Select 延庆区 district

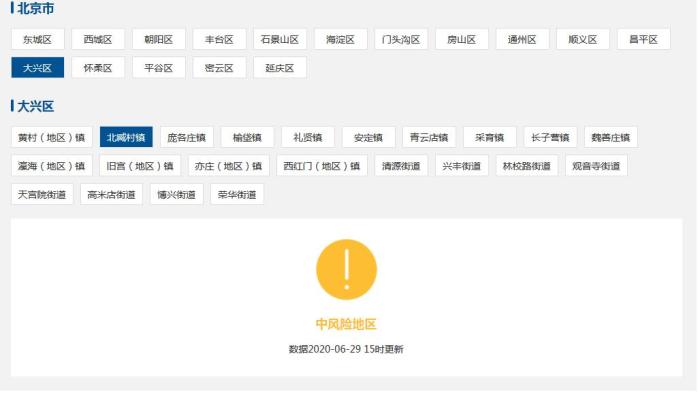(279, 68)
